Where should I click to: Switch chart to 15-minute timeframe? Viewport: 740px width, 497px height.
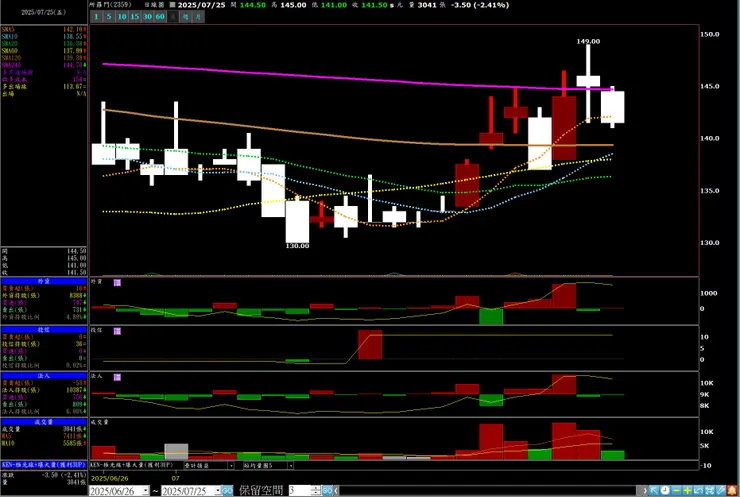135,17
